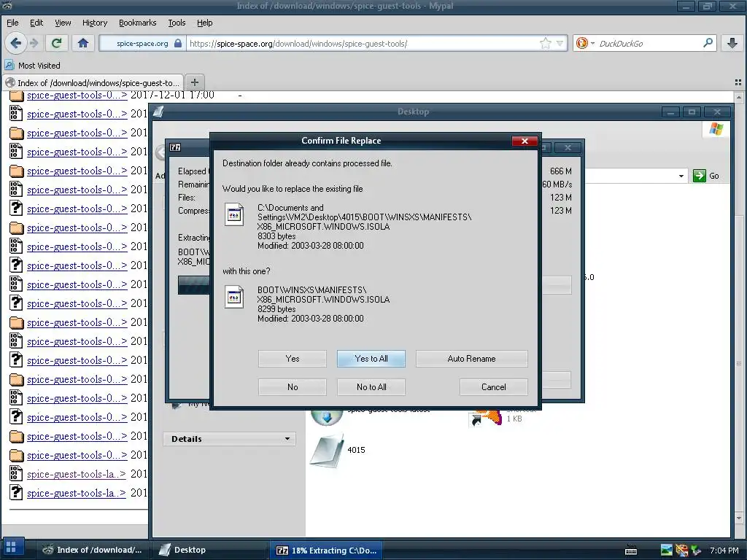The height and width of the screenshot is (560, 747).
Task: Collapse the Details panel in Desktop window
Action: click(287, 438)
